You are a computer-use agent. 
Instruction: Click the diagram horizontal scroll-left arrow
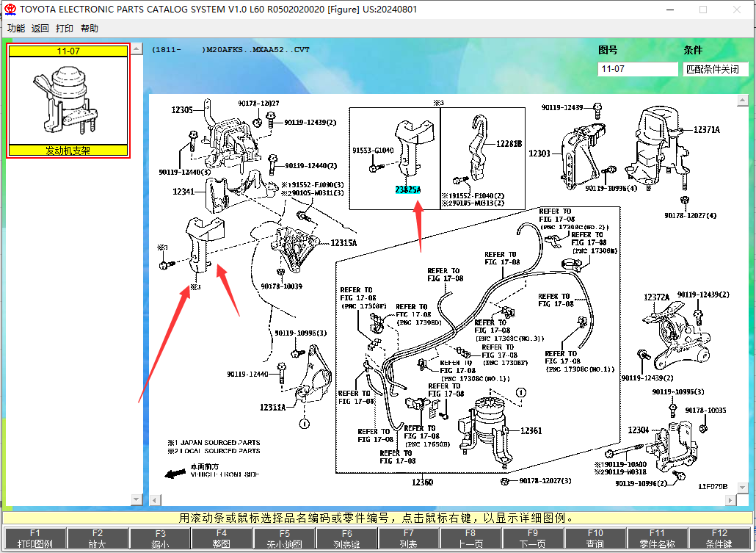tap(155, 500)
